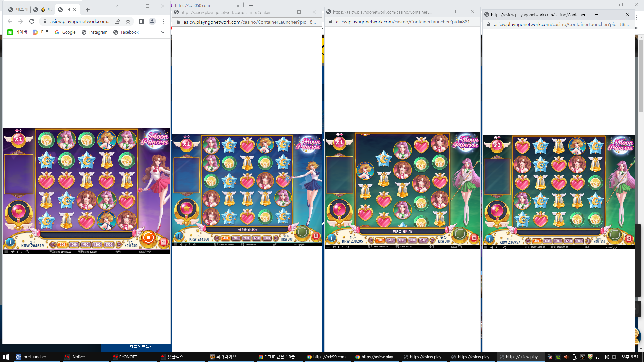Mute sound in the first game's bottom bar
This screenshot has width=644, height=362.
[x=13, y=252]
